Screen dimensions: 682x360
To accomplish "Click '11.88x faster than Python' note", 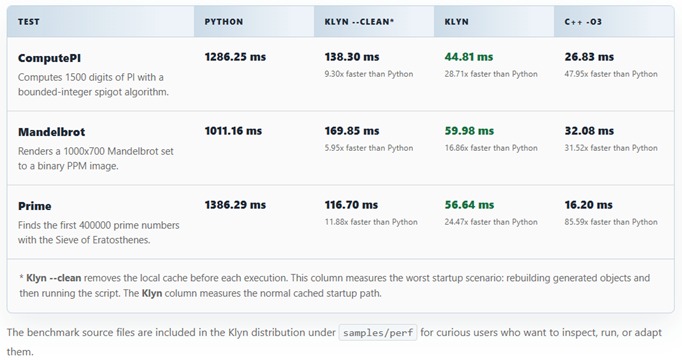I will click(371, 222).
